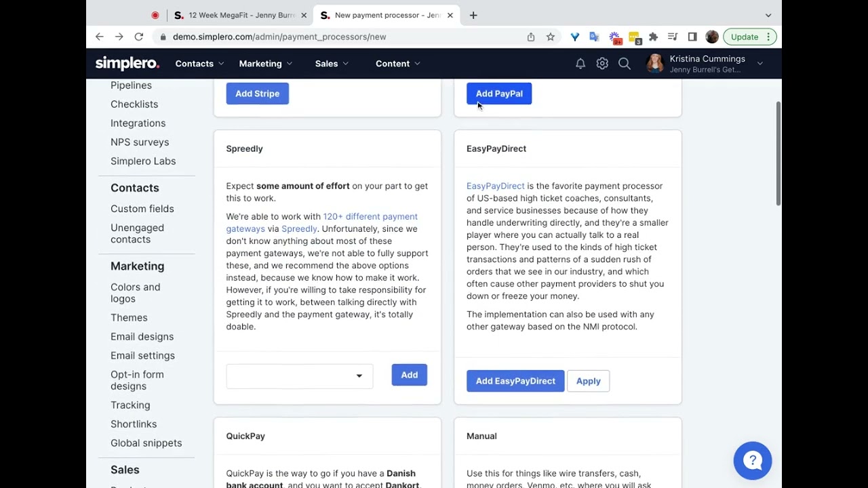
Task: Open Email settings in sidebar
Action: (142, 356)
